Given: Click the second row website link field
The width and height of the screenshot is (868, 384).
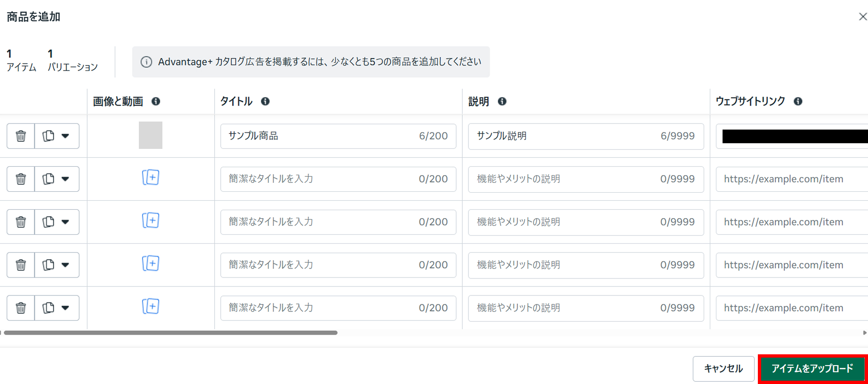Looking at the screenshot, I should pyautogui.click(x=791, y=179).
